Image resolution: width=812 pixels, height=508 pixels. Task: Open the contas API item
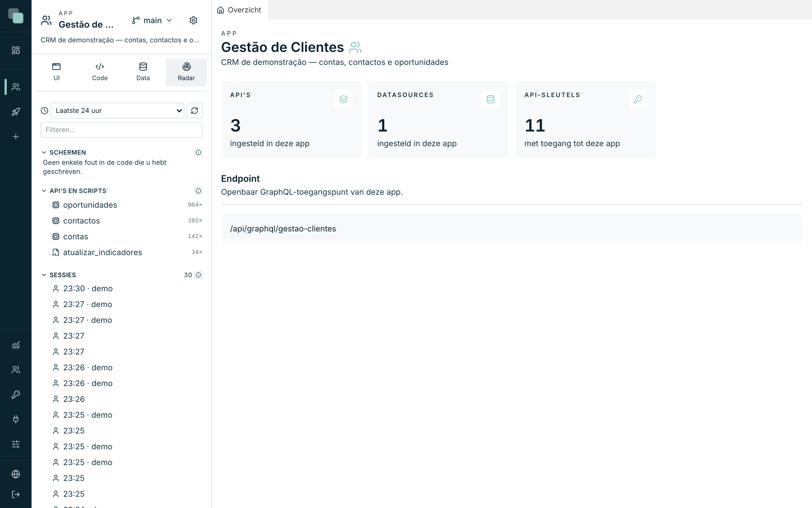122,237
